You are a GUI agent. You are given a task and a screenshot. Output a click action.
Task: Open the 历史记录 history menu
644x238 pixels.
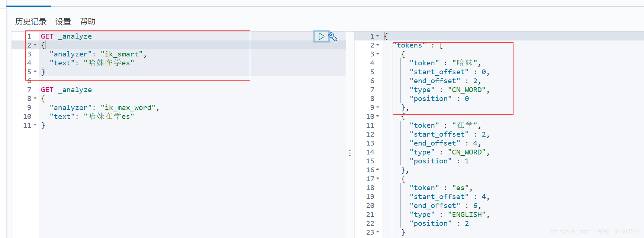pyautogui.click(x=31, y=22)
